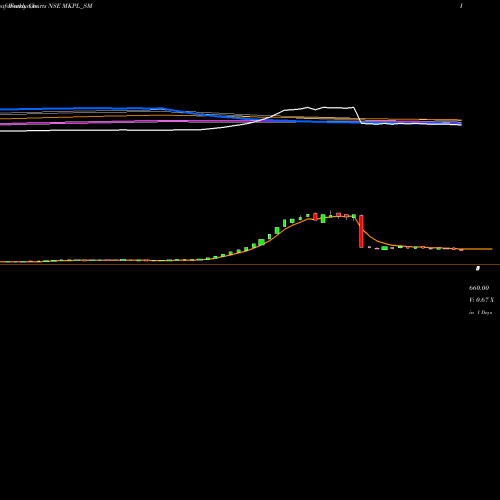The image size is (500, 500).
Task: Click the small white marker below the orange baseline
Action: [478, 268]
